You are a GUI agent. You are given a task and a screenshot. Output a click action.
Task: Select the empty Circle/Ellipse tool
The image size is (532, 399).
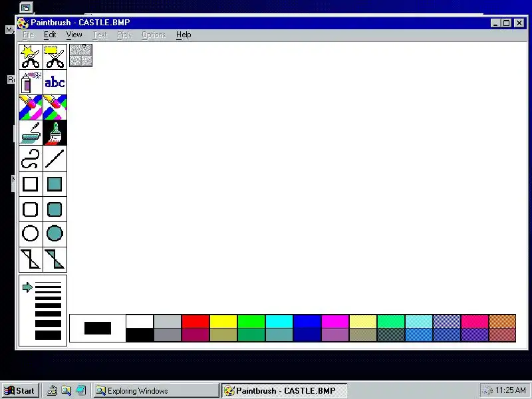coord(31,234)
